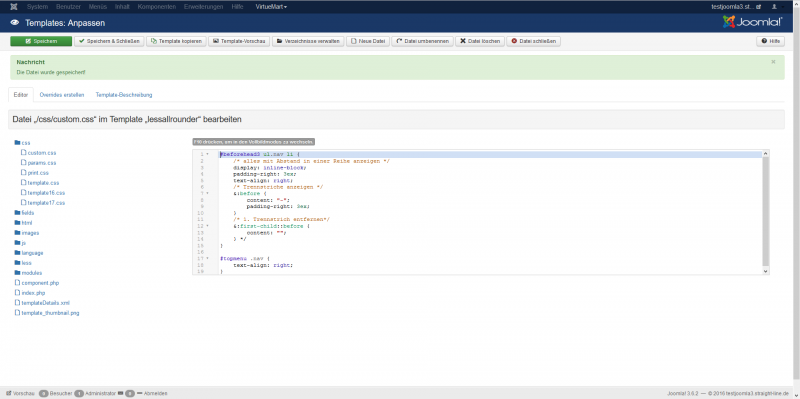Open the Hilfe toolbar button
This screenshot has width=800, height=399.
pyautogui.click(x=770, y=41)
